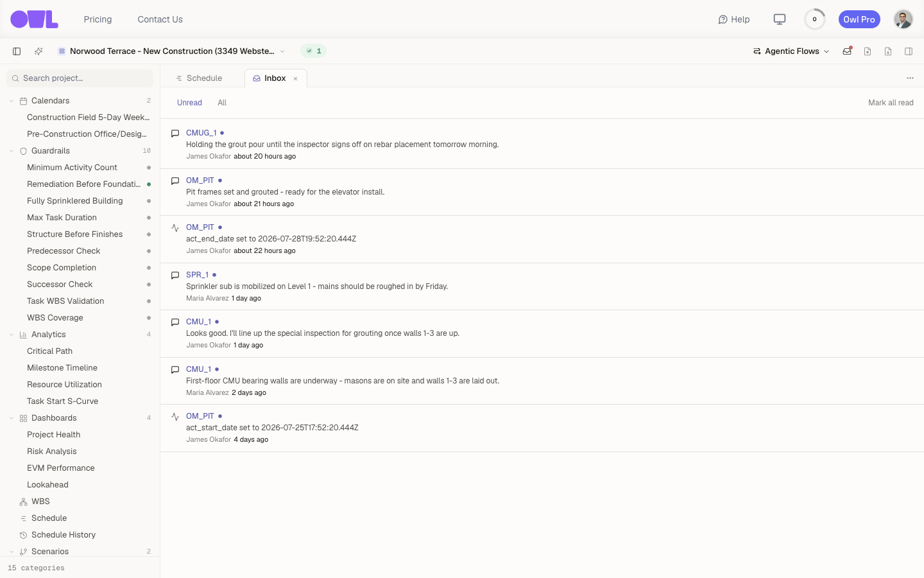The width and height of the screenshot is (924, 578).
Task: Click Max Task Duration status dot
Action: click(149, 218)
